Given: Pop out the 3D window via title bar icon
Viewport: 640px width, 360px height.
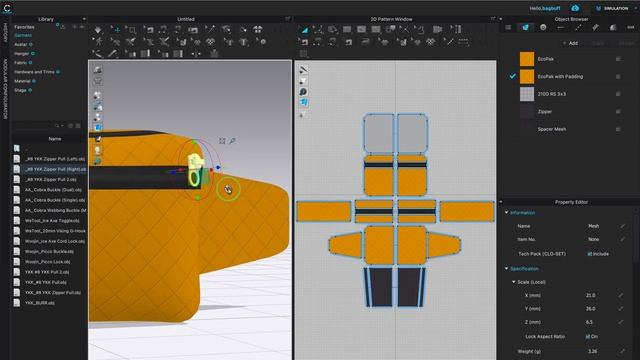Looking at the screenshot, I should [287, 19].
